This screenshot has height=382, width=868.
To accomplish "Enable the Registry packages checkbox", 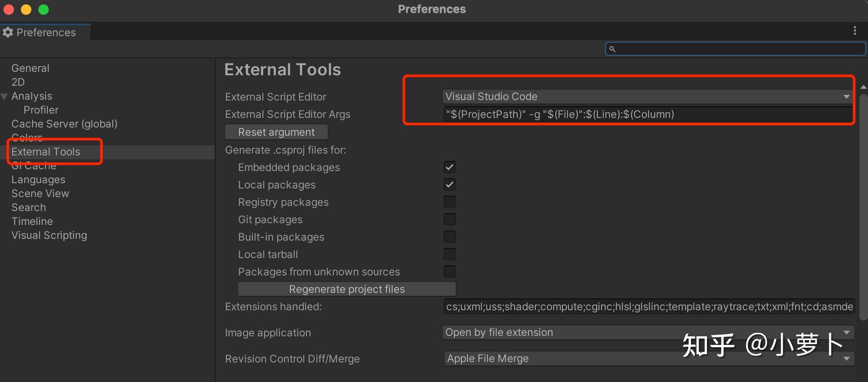I will click(x=450, y=202).
